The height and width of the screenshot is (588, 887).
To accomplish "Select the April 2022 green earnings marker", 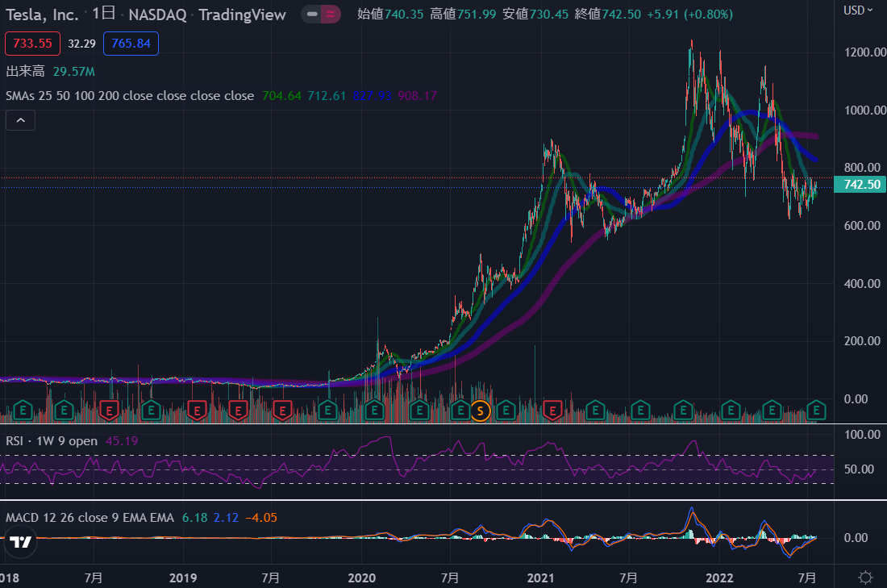I will point(772,410).
